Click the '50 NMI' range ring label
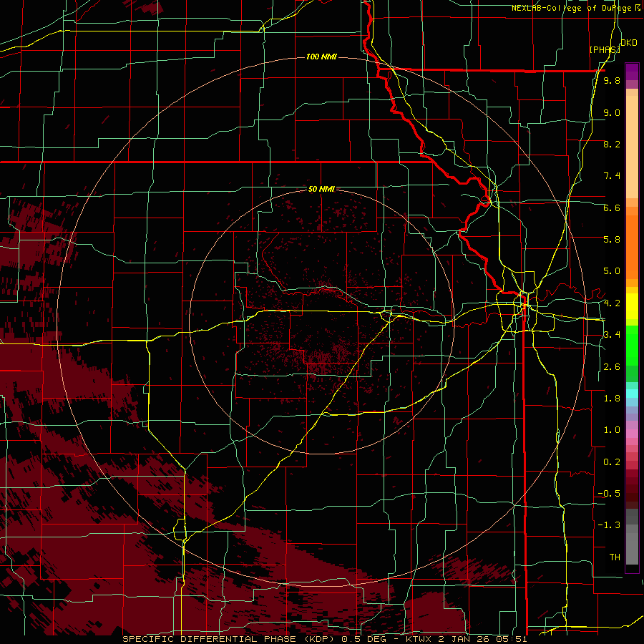The width and height of the screenshot is (644, 644). [x=321, y=189]
